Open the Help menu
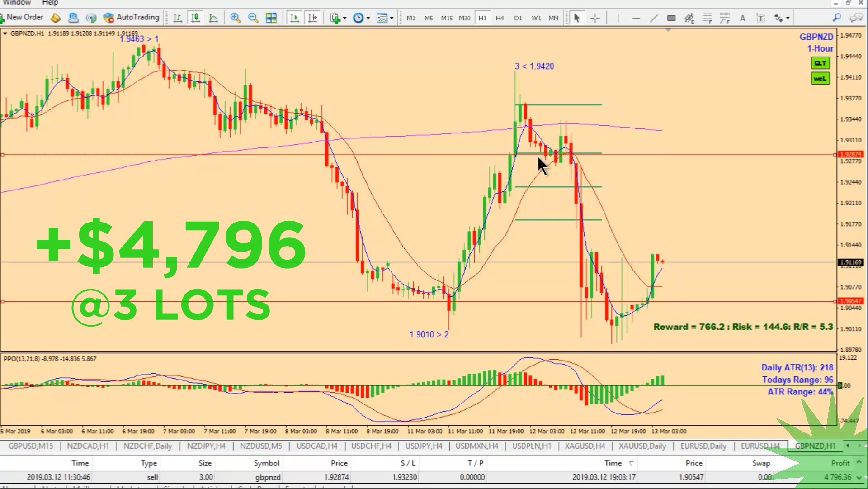Viewport: 868px width, 489px height. [x=50, y=3]
